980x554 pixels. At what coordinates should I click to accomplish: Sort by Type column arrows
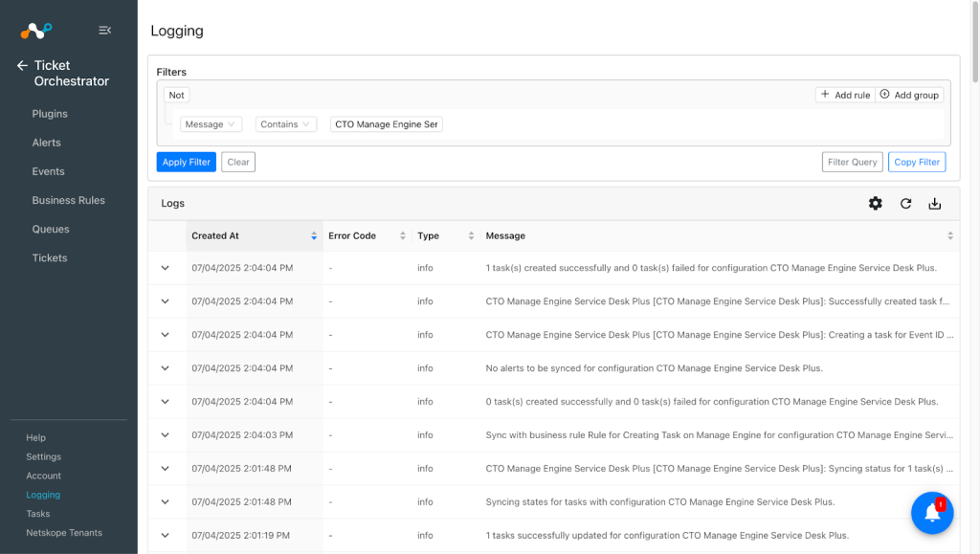[471, 235]
